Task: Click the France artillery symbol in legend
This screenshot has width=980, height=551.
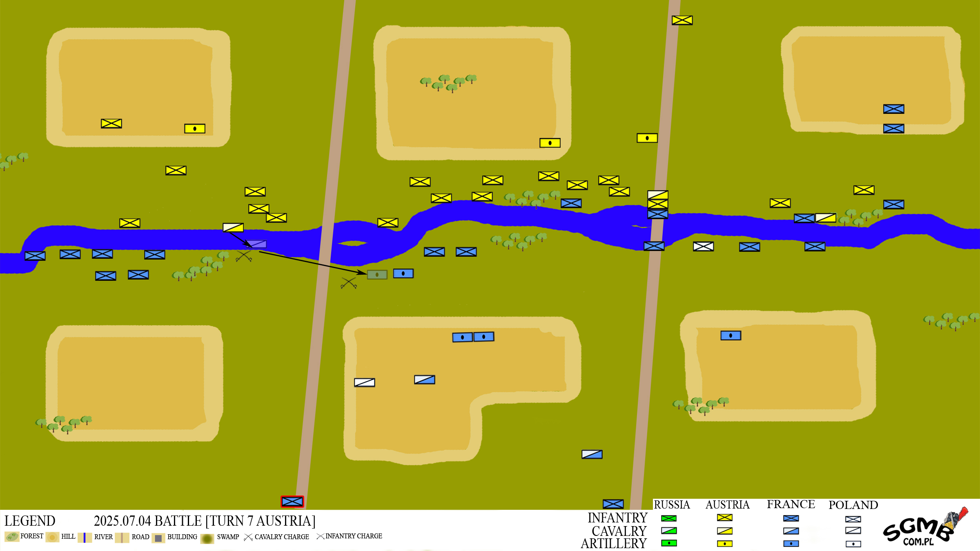Action: tap(791, 544)
